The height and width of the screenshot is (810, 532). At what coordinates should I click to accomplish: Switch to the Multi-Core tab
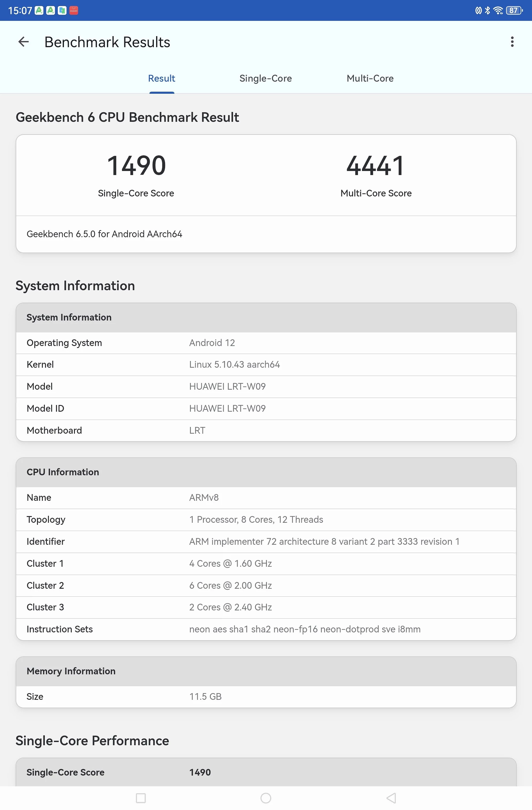370,79
